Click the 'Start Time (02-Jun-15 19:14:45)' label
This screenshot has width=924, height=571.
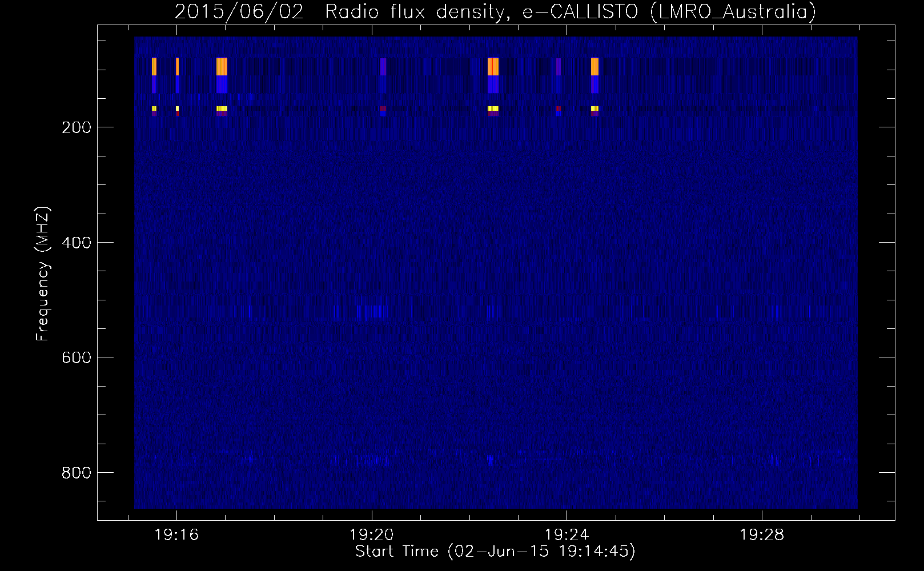point(495,552)
